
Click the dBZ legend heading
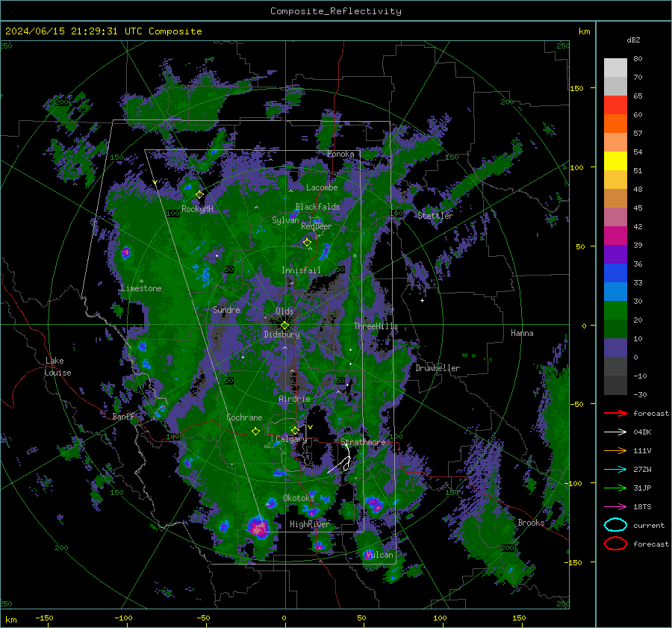(x=633, y=40)
